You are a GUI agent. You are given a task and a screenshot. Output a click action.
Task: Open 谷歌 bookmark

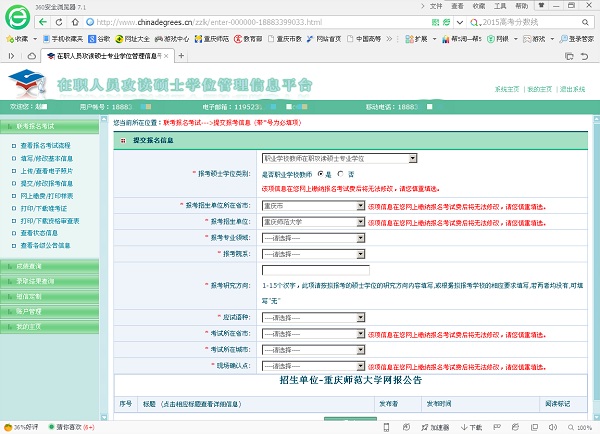click(x=99, y=39)
